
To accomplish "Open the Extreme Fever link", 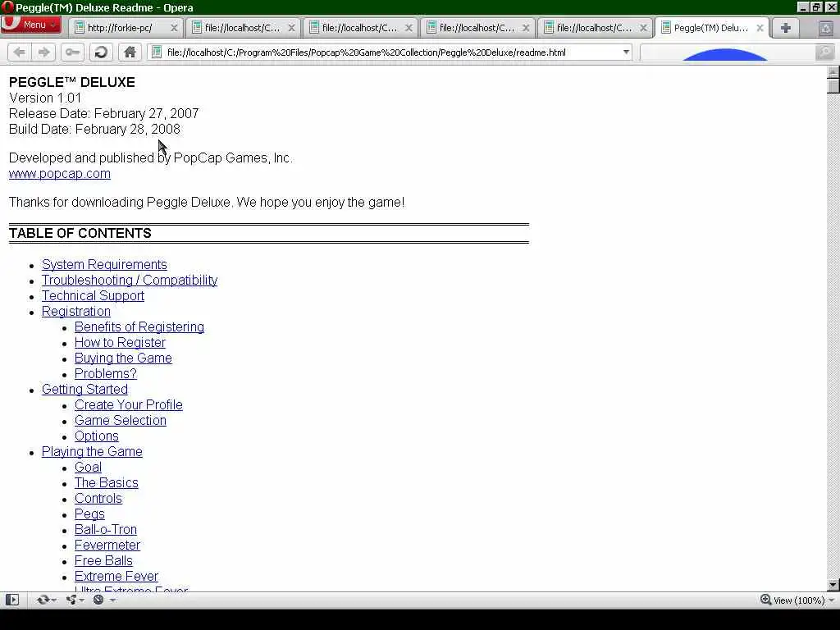I will click(x=116, y=576).
